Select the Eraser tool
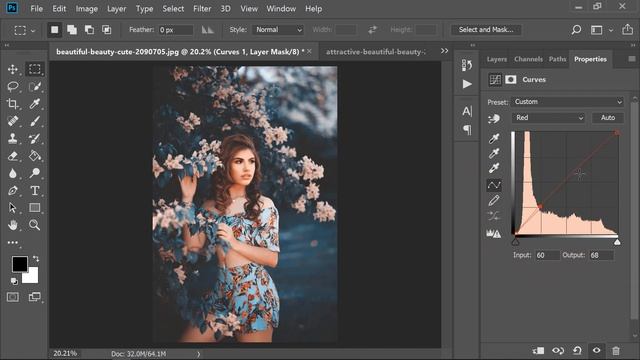 coord(13,156)
